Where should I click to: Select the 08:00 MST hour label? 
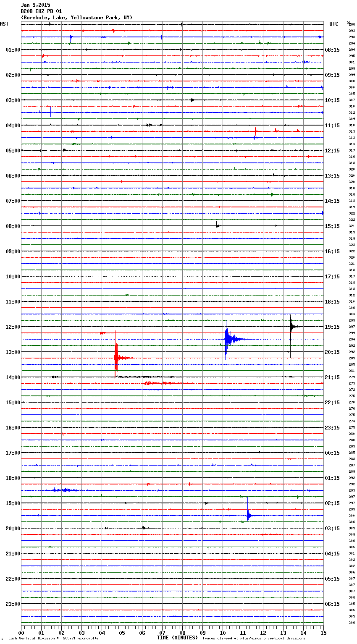pos(13,226)
